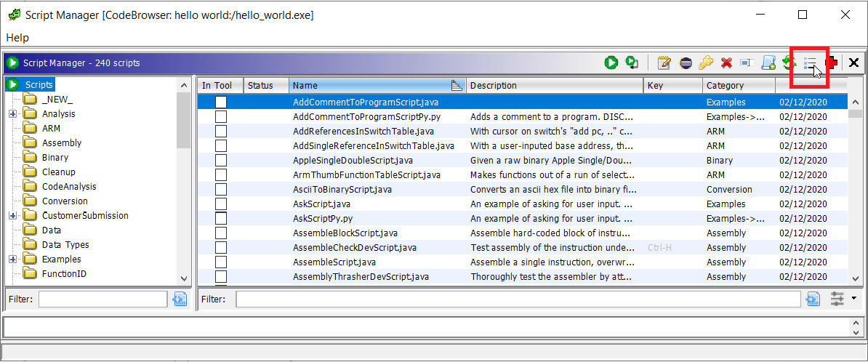
Task: Expand the Analysis folder node
Action: (x=13, y=114)
